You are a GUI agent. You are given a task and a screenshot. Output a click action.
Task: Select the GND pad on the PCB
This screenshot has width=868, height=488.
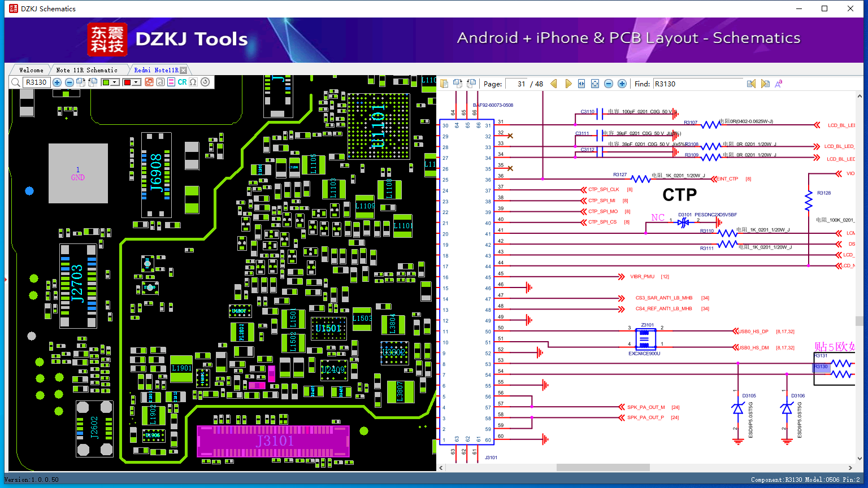(x=78, y=173)
